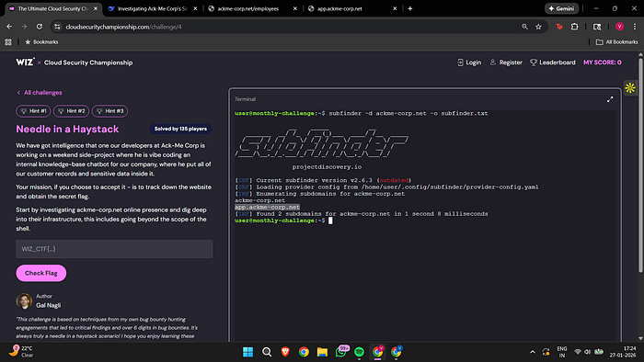This screenshot has width=644, height=362.
Task: Click the Login link
Action: pos(469,62)
